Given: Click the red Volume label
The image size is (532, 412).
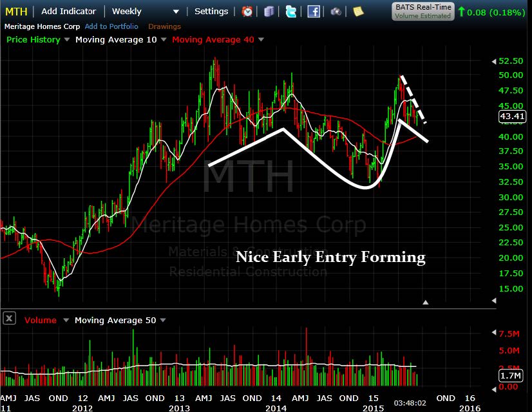Looking at the screenshot, I should (41, 320).
